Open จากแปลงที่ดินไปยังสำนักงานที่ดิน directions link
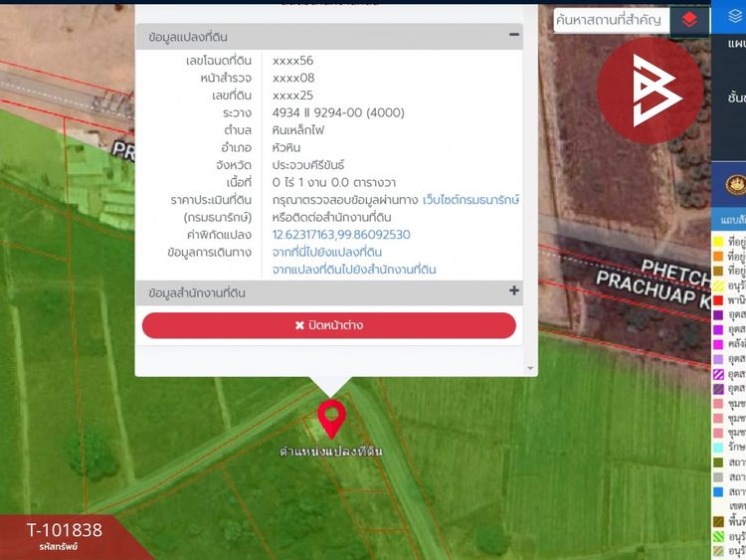Viewport: 746px width, 560px height. pos(354,270)
